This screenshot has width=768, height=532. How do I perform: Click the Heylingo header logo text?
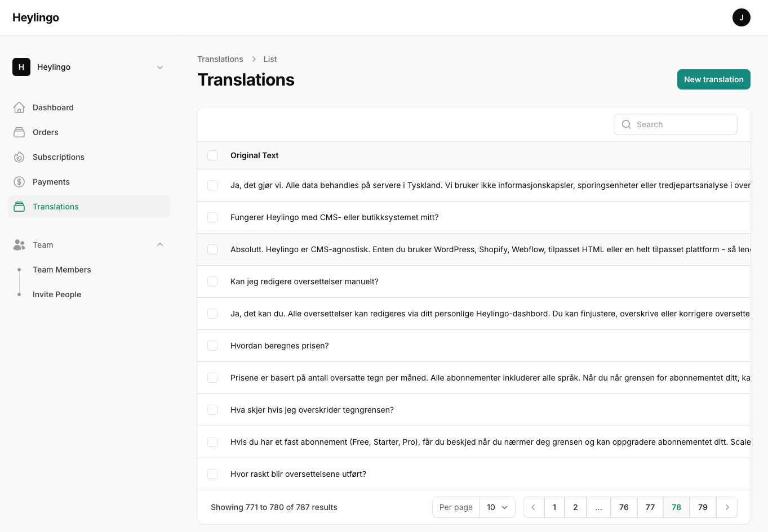click(x=35, y=17)
